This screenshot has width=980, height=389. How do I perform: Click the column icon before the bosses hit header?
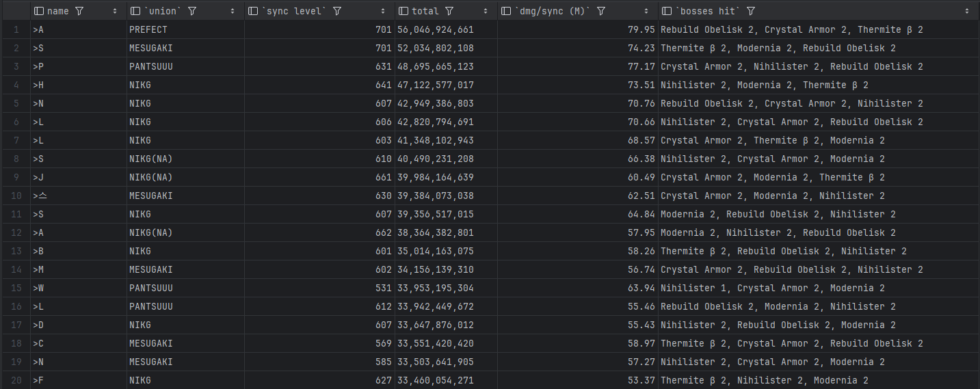pos(667,12)
